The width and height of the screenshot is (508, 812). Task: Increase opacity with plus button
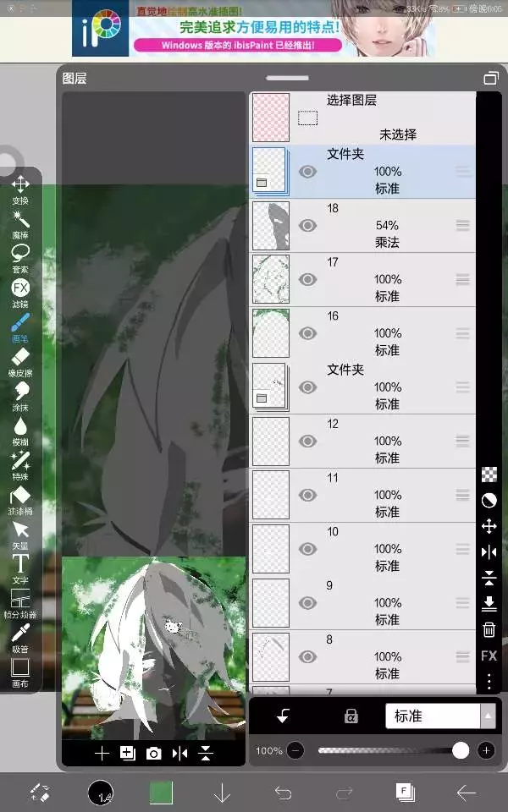tap(486, 750)
